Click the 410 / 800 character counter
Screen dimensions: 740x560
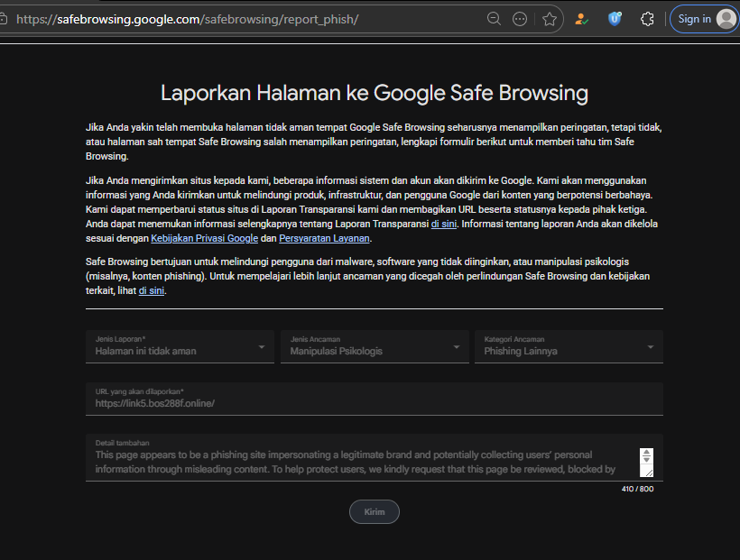[638, 490]
